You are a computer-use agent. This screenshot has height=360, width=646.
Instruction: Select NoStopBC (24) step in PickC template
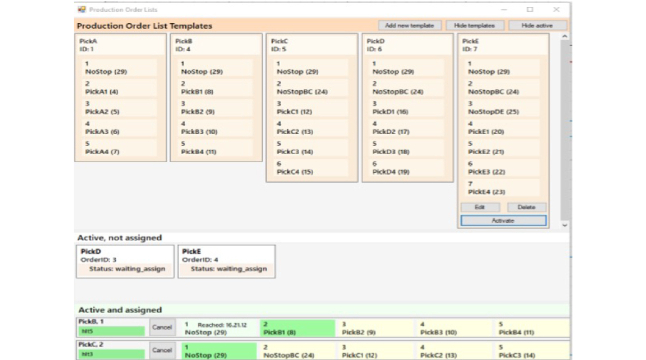(311, 88)
